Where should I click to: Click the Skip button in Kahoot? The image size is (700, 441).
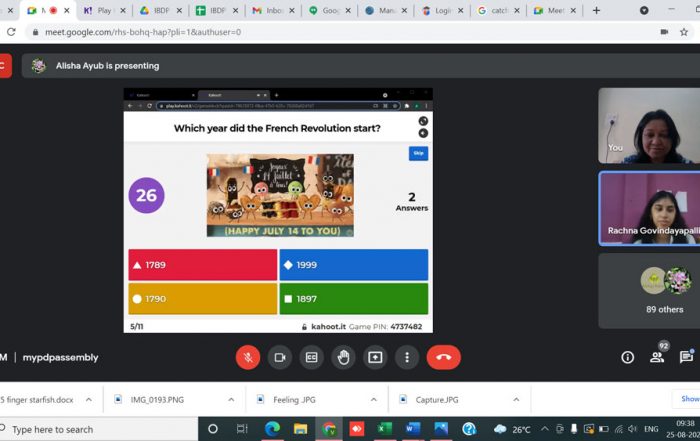pos(418,153)
